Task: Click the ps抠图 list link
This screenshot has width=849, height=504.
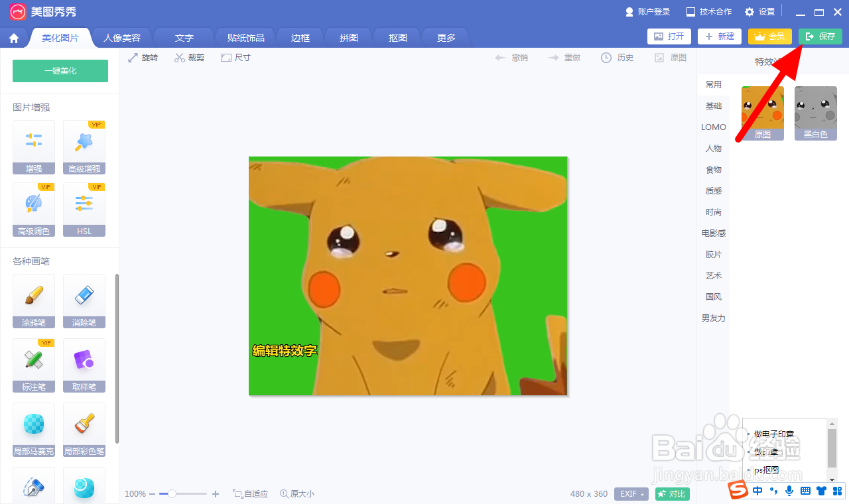Action: [766, 470]
